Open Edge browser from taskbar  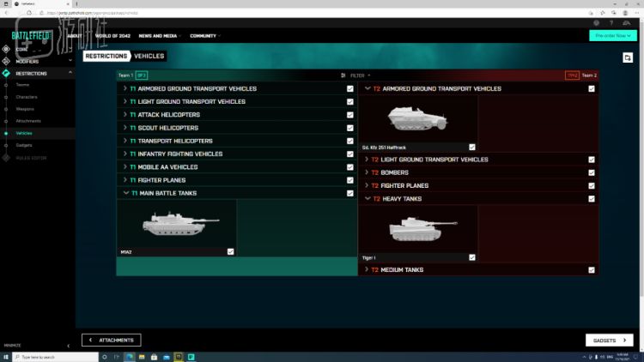point(130,357)
